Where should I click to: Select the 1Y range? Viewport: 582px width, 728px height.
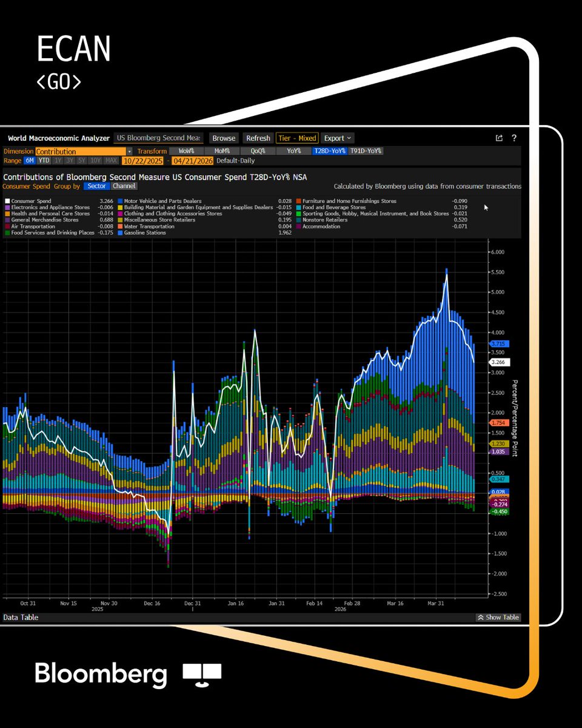coord(58,161)
